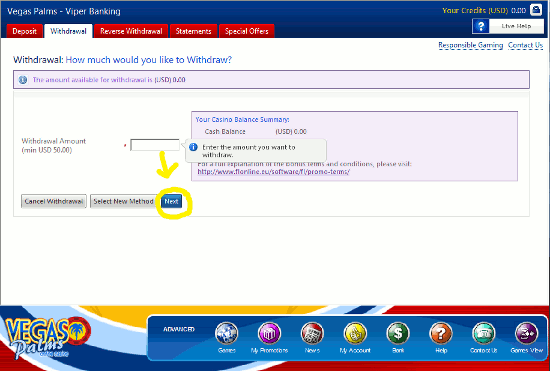Open the My Promotions gift icon
550x371 pixels.
[269, 333]
